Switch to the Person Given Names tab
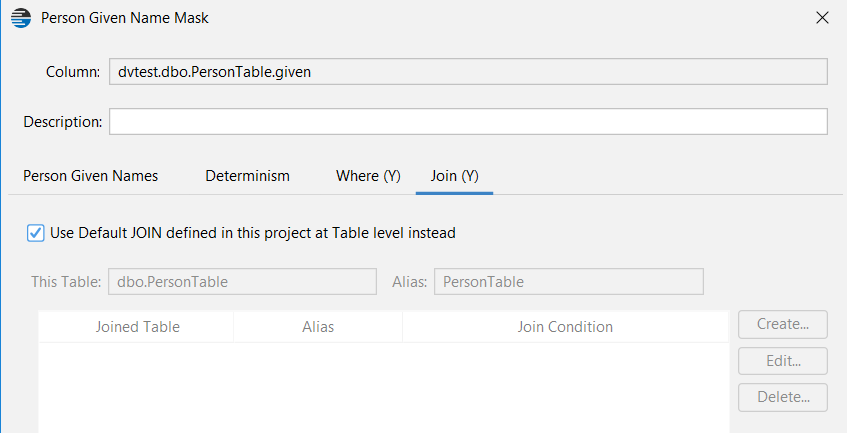 (x=90, y=176)
